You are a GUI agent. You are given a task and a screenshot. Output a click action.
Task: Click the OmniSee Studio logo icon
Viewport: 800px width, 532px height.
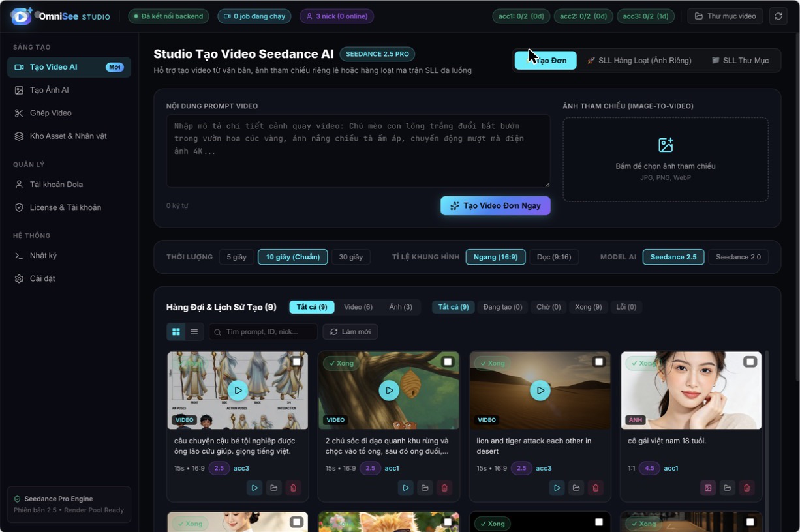coord(22,16)
